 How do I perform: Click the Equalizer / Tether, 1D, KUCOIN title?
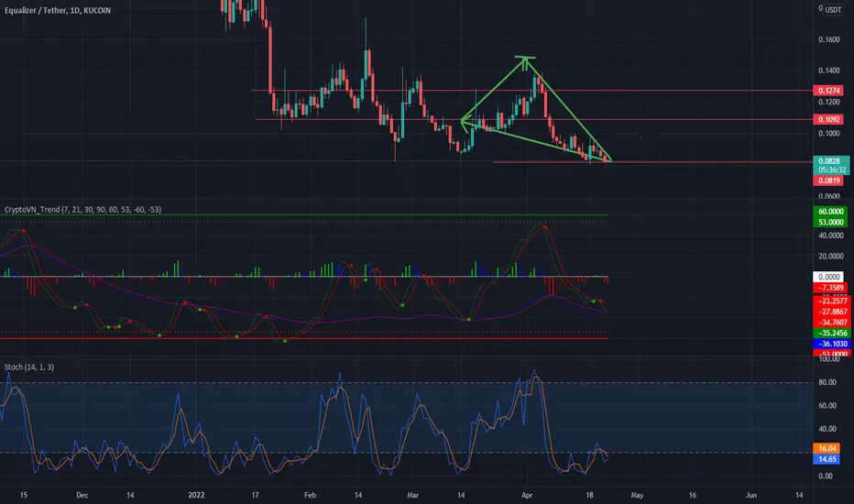(57, 10)
